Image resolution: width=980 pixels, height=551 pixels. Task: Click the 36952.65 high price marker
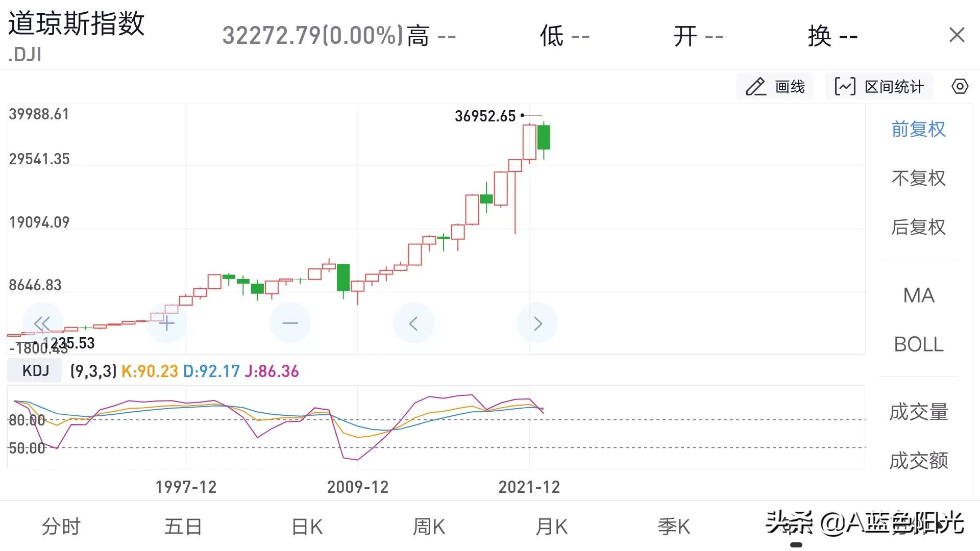[485, 116]
